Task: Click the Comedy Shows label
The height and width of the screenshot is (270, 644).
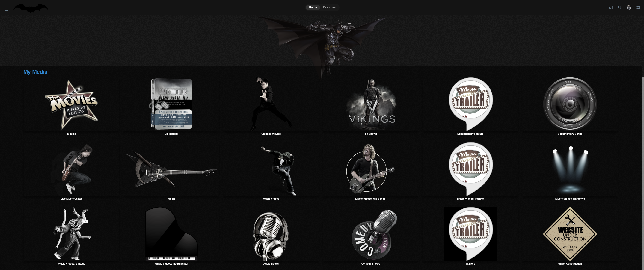Action: tap(370, 263)
